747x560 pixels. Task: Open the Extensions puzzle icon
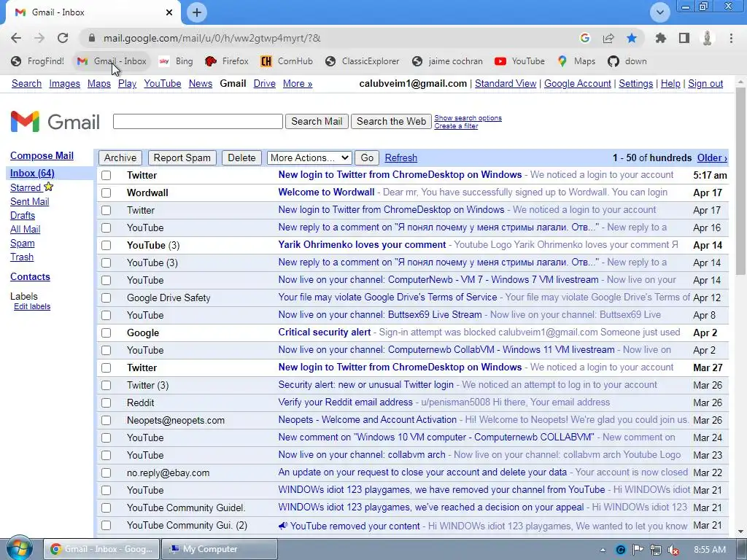point(660,38)
